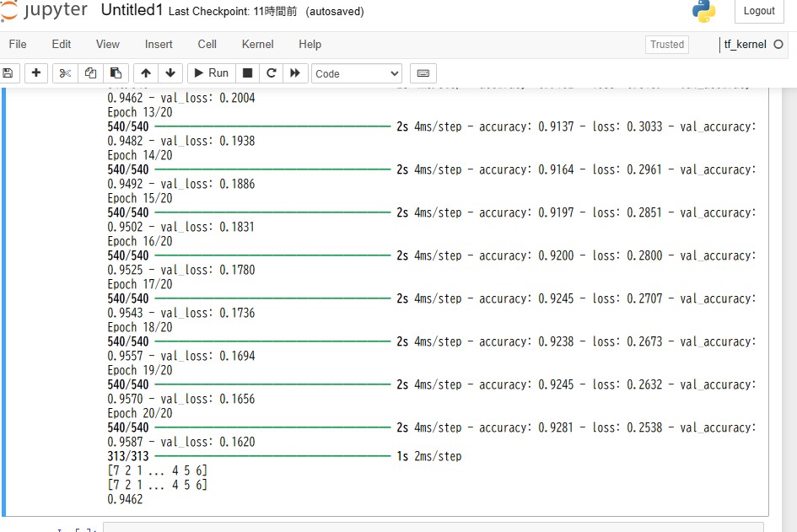Open the cell type Code dropdown

(357, 73)
